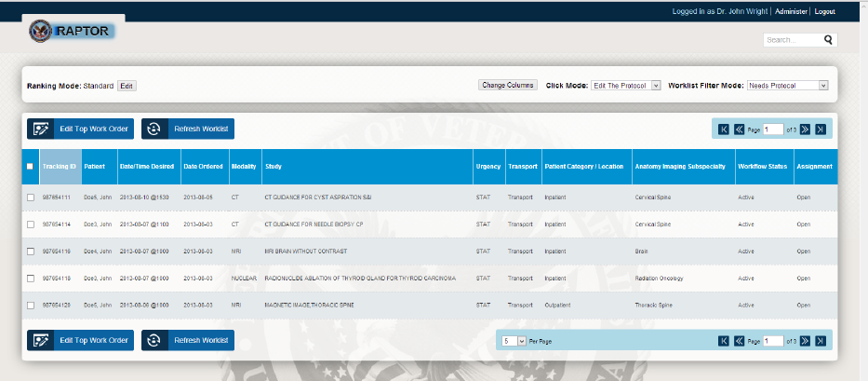
Task: Jump to first page in pager beside Per Page
Action: [x=724, y=341]
